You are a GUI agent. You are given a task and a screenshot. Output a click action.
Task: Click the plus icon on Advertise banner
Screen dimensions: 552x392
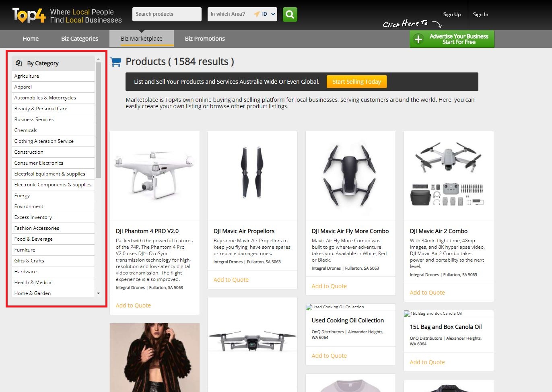tap(418, 39)
